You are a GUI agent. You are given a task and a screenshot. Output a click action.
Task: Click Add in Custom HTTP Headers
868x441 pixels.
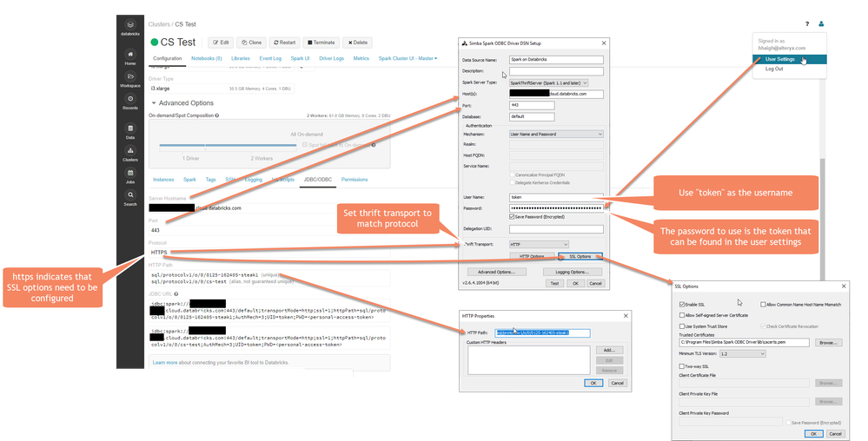[x=609, y=350]
